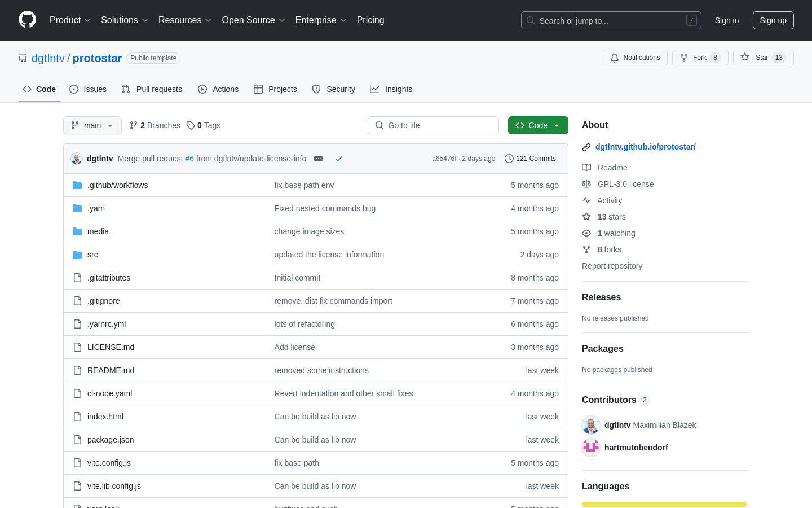Screen dimensions: 812x508
Task: Open the vite.lib.config.js file
Action: point(114,486)
